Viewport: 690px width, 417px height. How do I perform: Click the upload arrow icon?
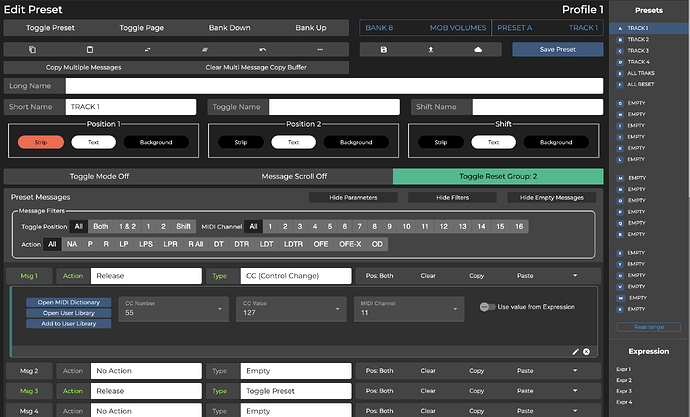(430, 49)
